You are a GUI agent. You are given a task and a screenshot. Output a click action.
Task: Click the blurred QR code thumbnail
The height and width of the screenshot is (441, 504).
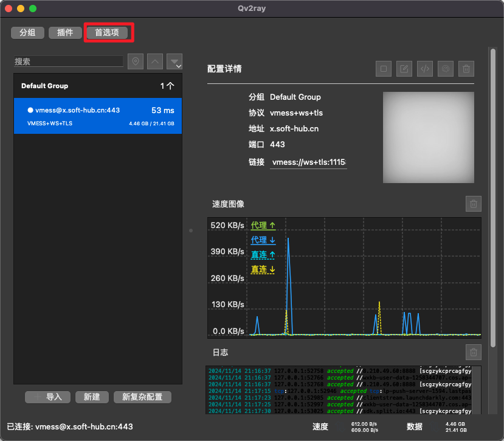pyautogui.click(x=429, y=137)
